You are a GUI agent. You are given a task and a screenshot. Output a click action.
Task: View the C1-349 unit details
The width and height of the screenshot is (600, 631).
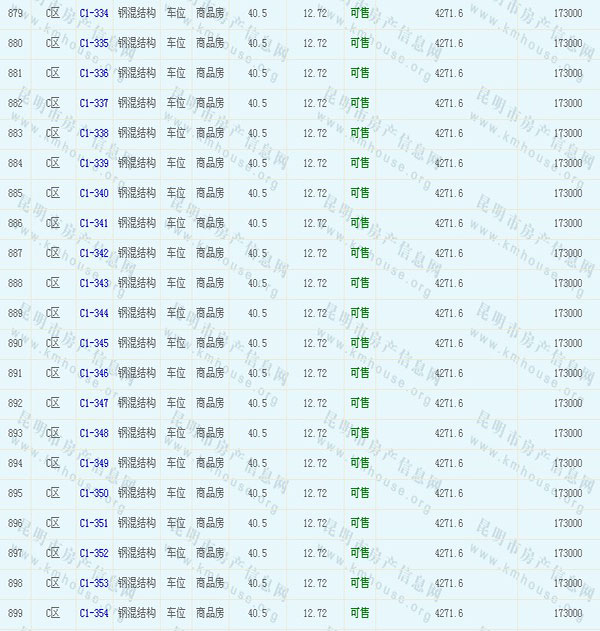tap(94, 463)
